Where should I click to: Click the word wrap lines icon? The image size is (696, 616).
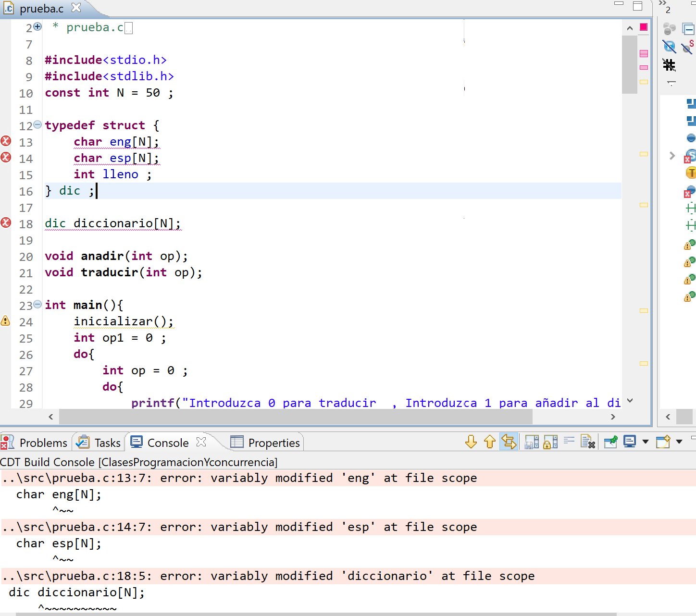coord(569,441)
